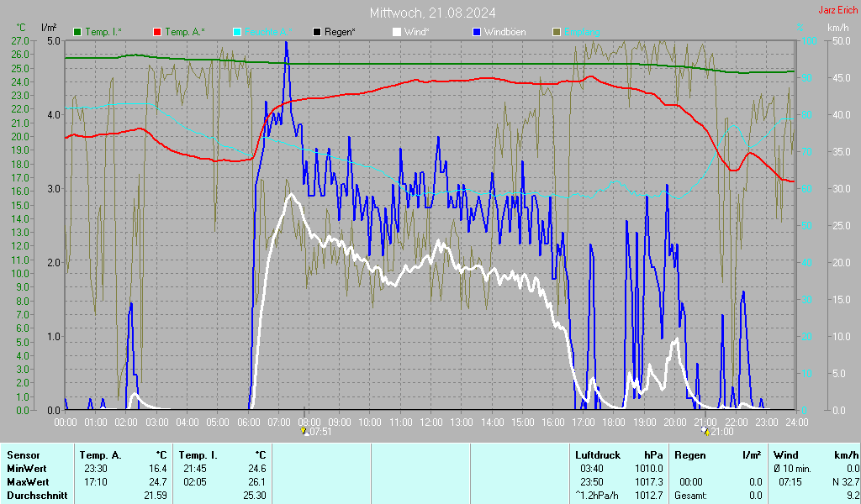Click the 50.0 label on the km/h axis
The width and height of the screenshot is (861, 504).
tap(842, 41)
